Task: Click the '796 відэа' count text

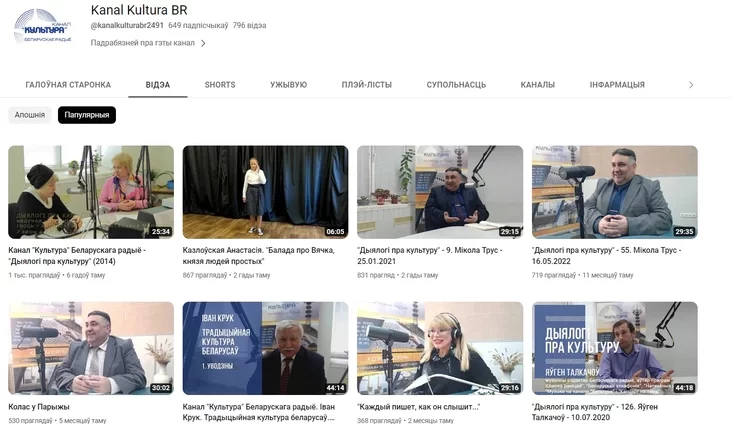Action: coord(249,26)
